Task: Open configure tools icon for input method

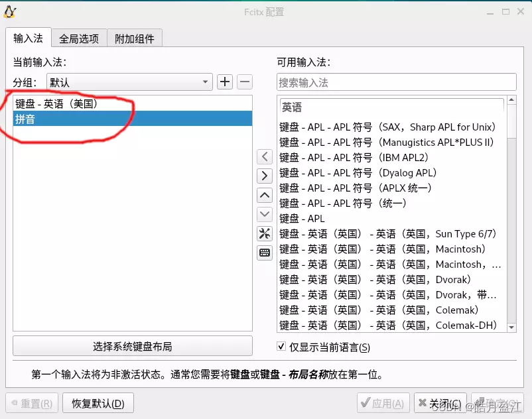Action: click(x=265, y=233)
